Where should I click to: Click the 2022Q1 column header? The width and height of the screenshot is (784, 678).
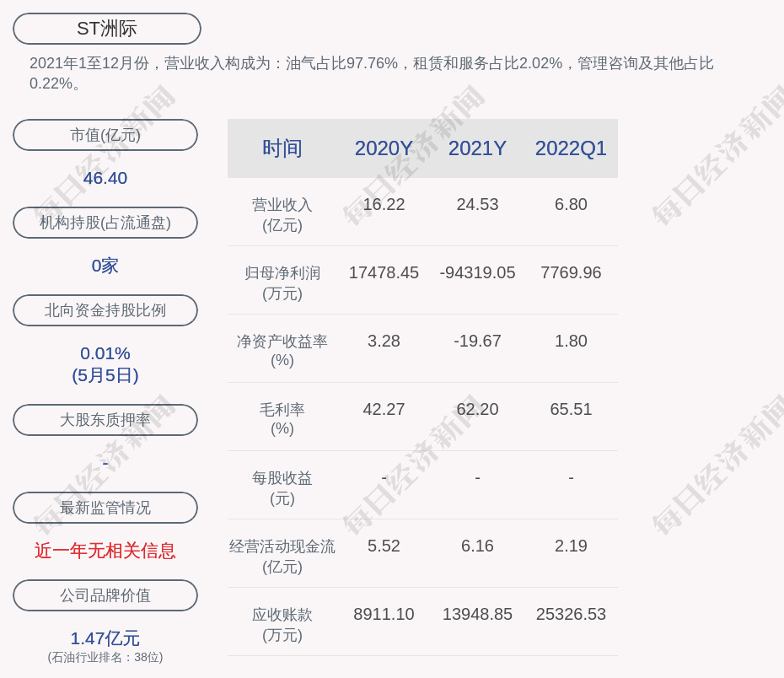coord(571,148)
